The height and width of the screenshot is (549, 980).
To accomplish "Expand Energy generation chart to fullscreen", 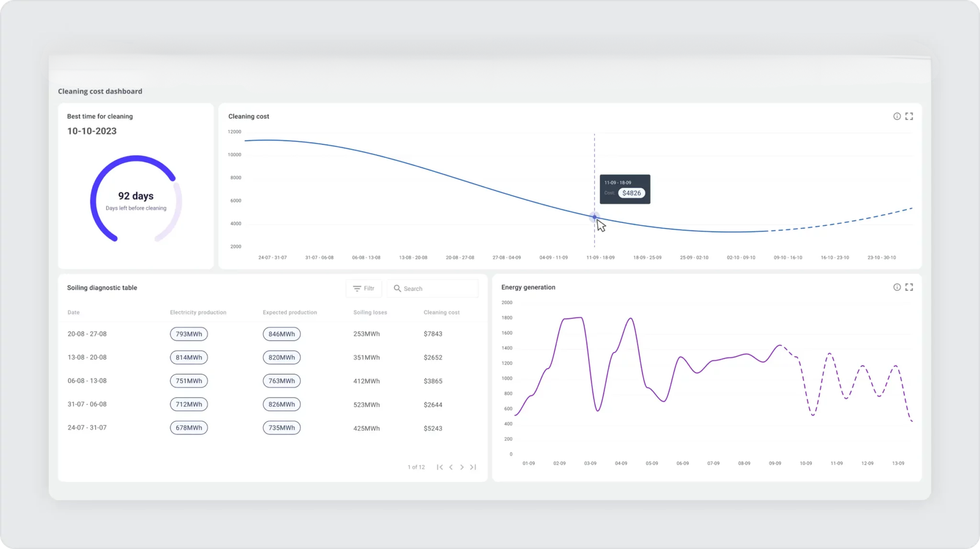I will click(909, 287).
